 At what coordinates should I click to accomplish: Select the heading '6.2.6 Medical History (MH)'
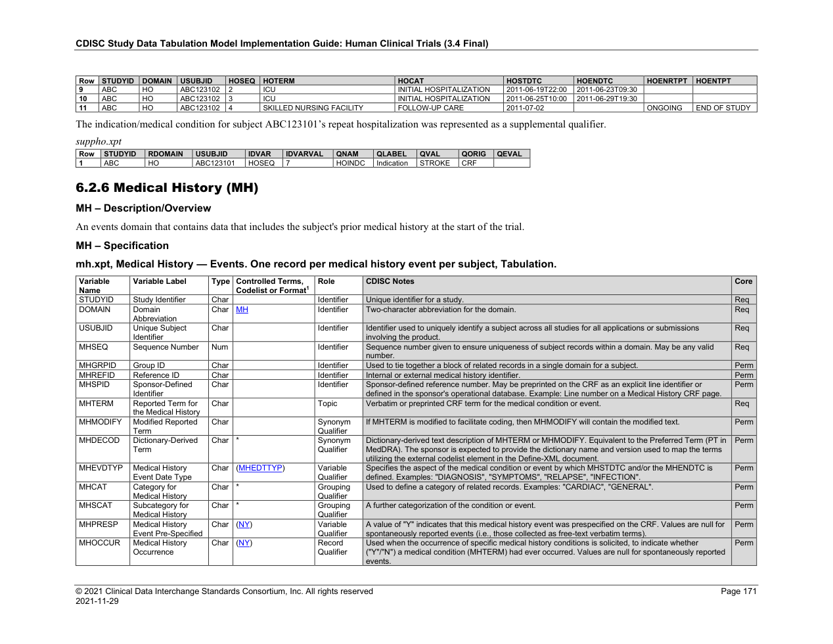(167, 188)
